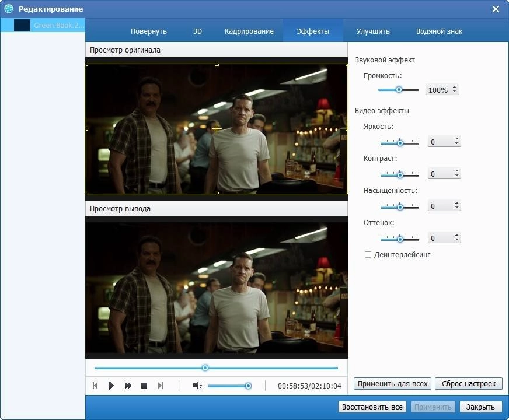Increase Насыщенность with the up arrow
Screen dimensions: 509x420
pos(456,204)
